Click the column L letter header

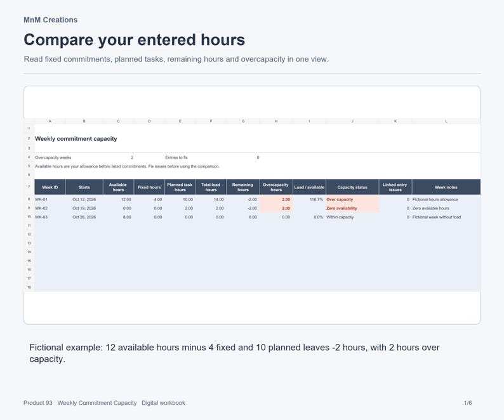446,121
